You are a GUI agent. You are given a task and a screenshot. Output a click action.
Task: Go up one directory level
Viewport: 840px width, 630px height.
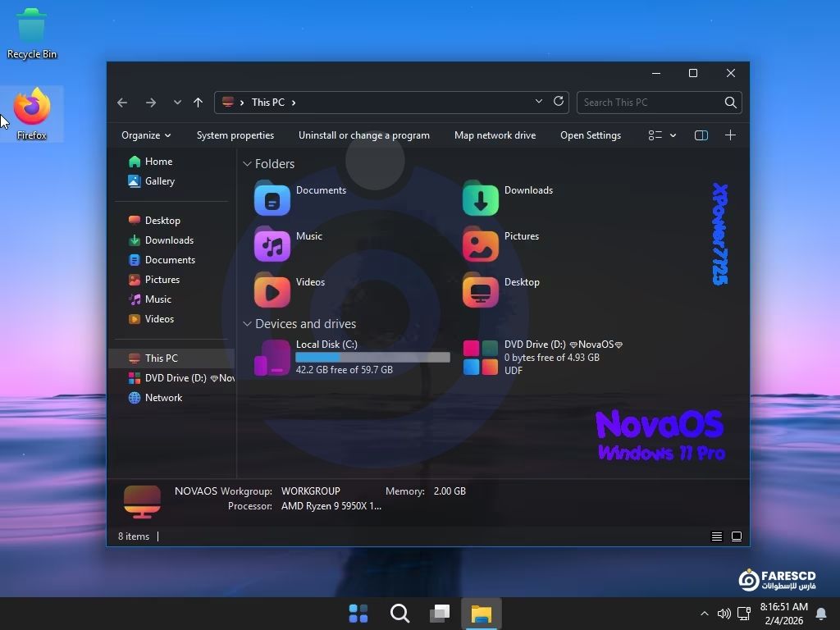pyautogui.click(x=198, y=103)
